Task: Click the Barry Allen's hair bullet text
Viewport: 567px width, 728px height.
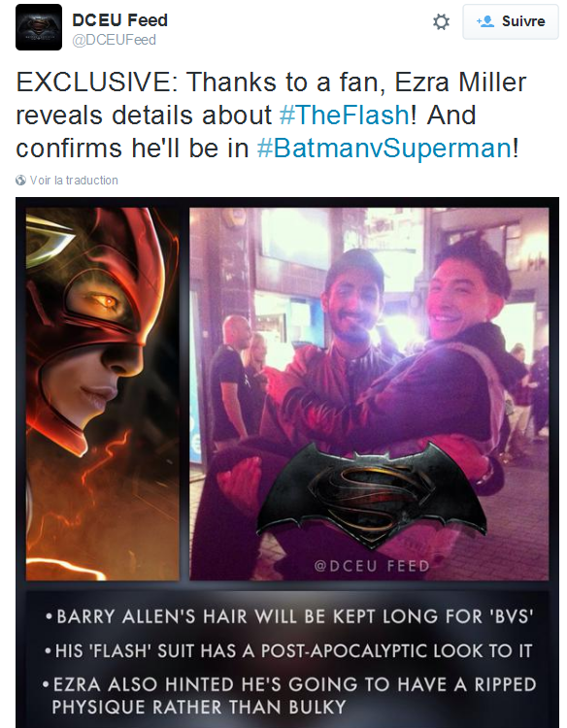Action: click(x=289, y=616)
